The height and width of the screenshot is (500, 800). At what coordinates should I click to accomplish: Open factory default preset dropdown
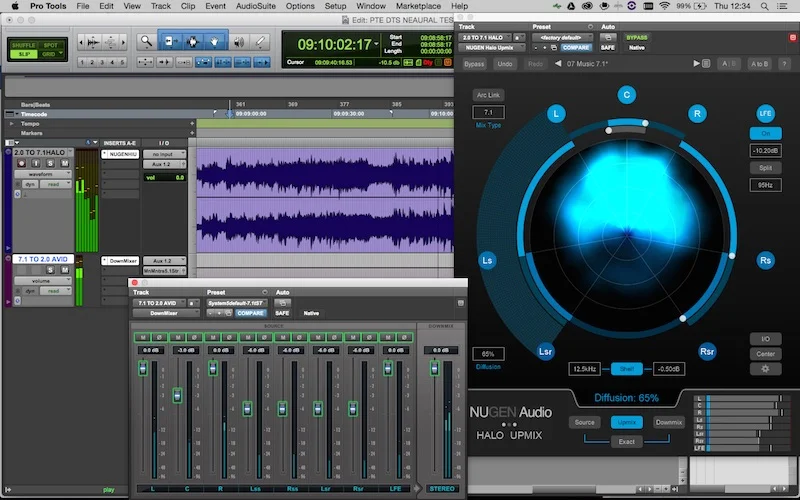[562, 37]
